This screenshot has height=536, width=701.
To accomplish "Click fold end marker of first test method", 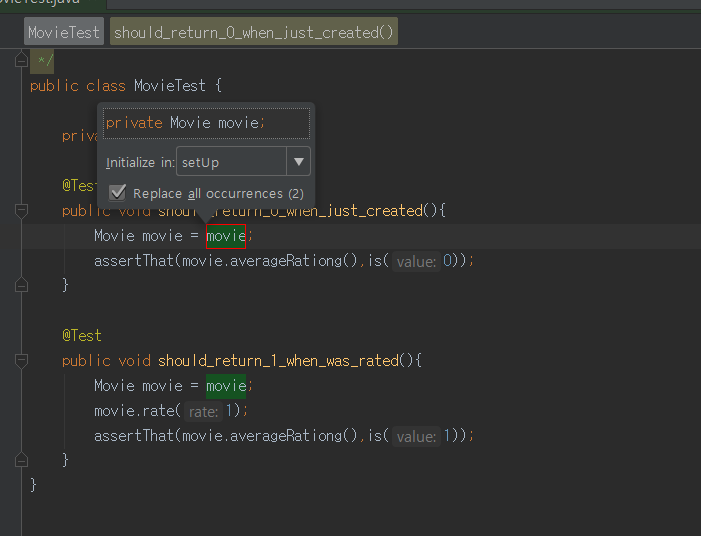I will (x=21, y=284).
